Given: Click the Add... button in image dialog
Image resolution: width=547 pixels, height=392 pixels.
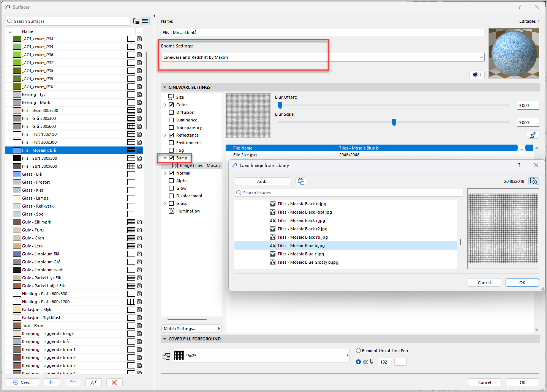Looking at the screenshot, I should coord(262,181).
